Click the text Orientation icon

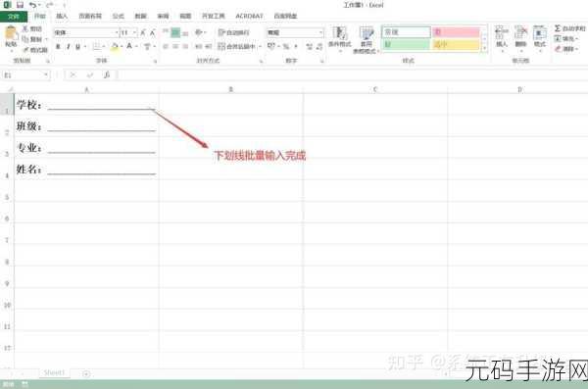click(199, 32)
